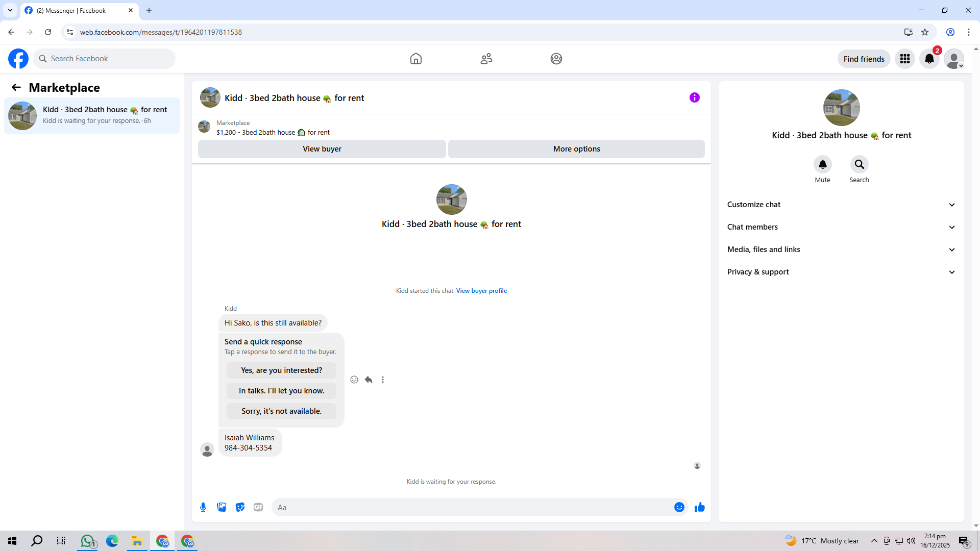Open the Facebook menu grid icon
Viewport: 980px width, 551px height.
point(905,59)
